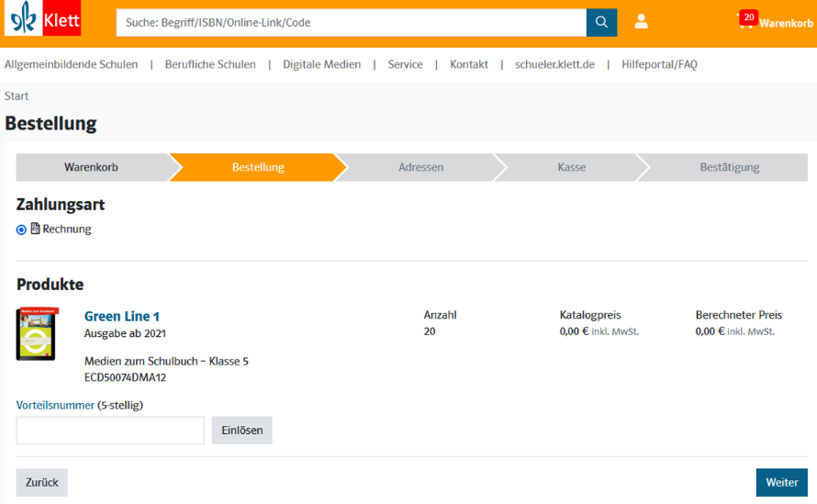Image resolution: width=817 pixels, height=504 pixels.
Task: Go to Kontakt page
Action: click(x=469, y=64)
